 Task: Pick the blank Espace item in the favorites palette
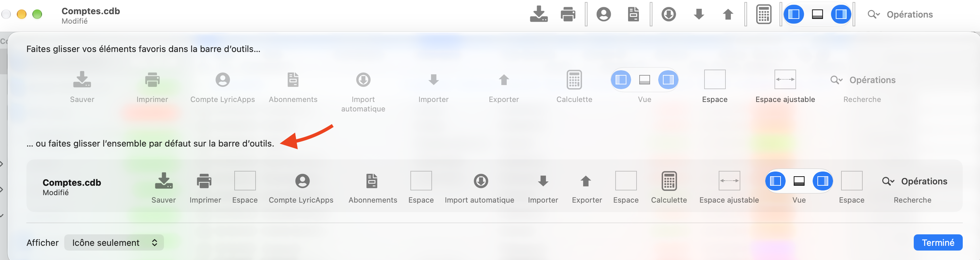point(715,87)
